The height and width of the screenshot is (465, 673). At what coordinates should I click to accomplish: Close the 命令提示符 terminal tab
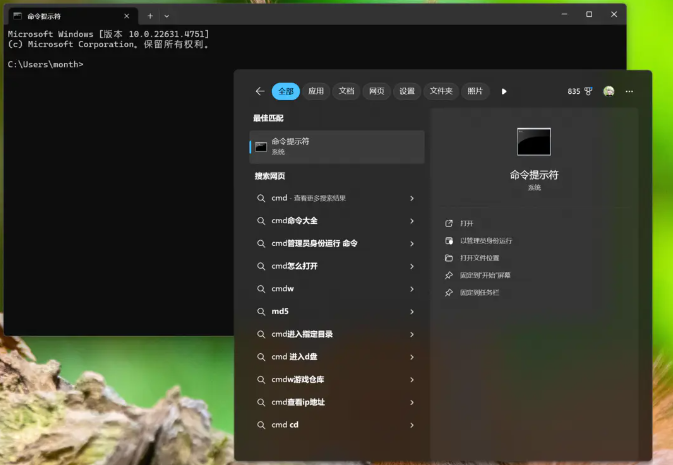pyautogui.click(x=127, y=16)
